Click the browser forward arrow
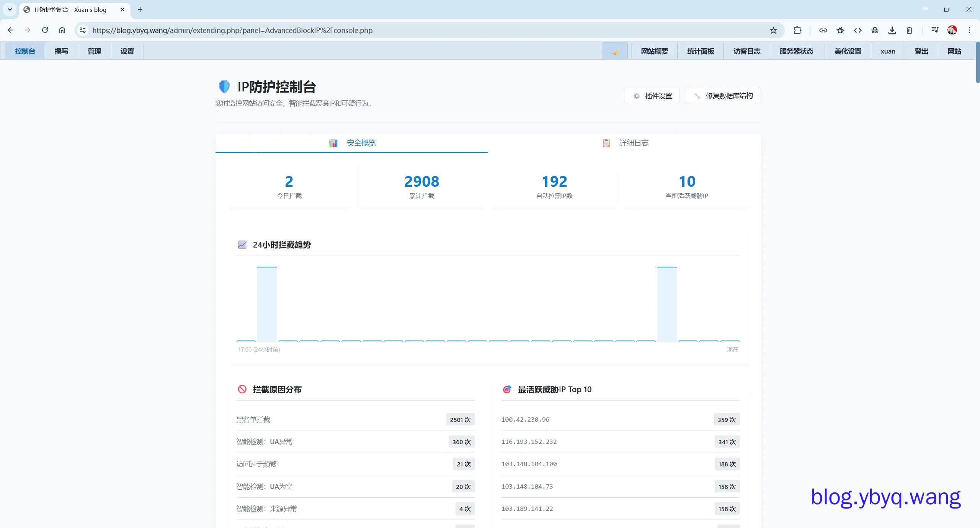This screenshot has height=528, width=980. (28, 30)
